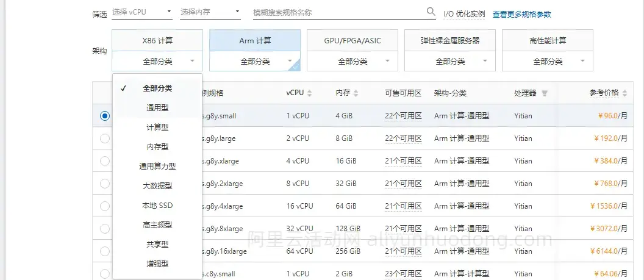The width and height of the screenshot is (644, 280).
Task: Select the g8y.8xlarge radio button
Action: 105,229
